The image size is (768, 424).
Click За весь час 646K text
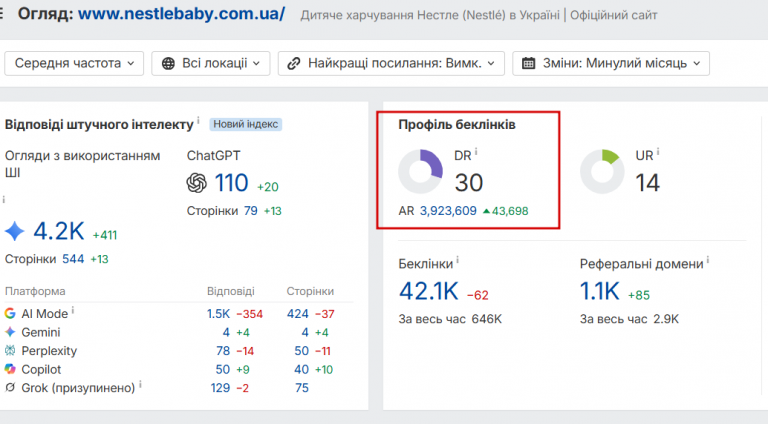pos(450,319)
